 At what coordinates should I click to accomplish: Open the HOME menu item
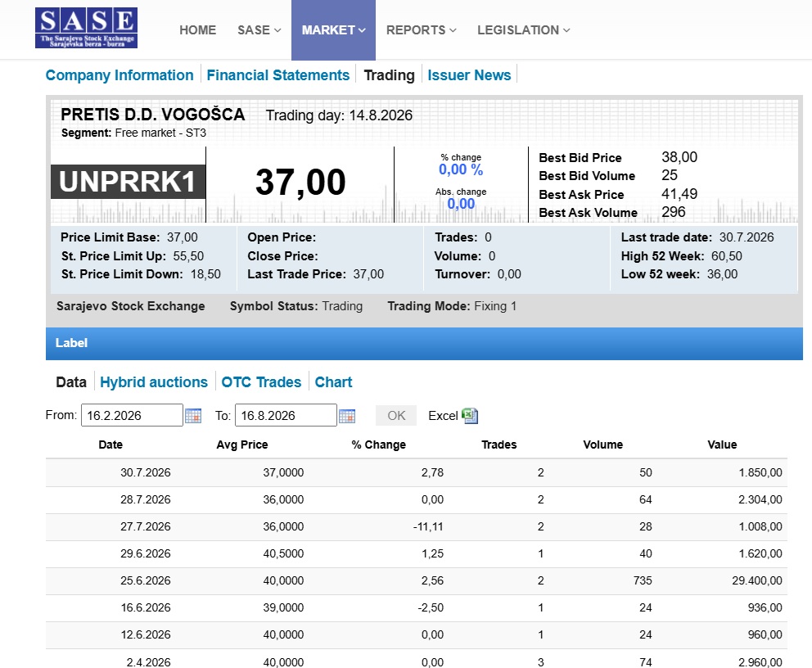click(198, 30)
